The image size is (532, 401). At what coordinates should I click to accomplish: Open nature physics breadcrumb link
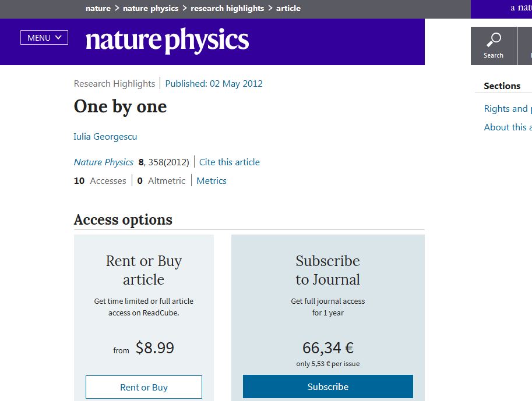150,9
